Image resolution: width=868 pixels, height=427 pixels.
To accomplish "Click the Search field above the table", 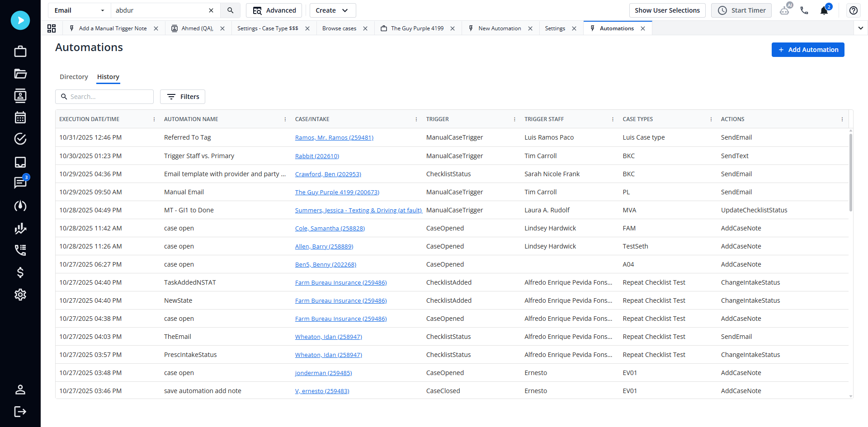I will (x=104, y=96).
